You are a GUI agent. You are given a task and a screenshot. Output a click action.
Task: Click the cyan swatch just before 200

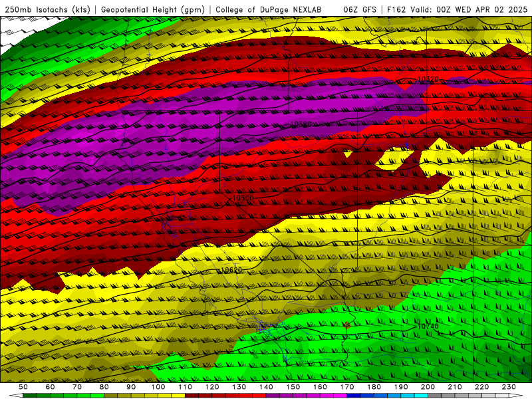click(x=421, y=396)
